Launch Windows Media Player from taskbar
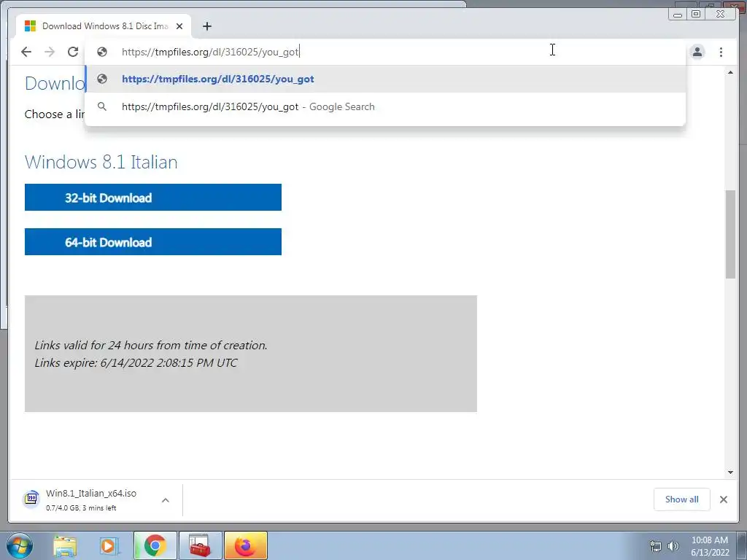 pyautogui.click(x=108, y=546)
